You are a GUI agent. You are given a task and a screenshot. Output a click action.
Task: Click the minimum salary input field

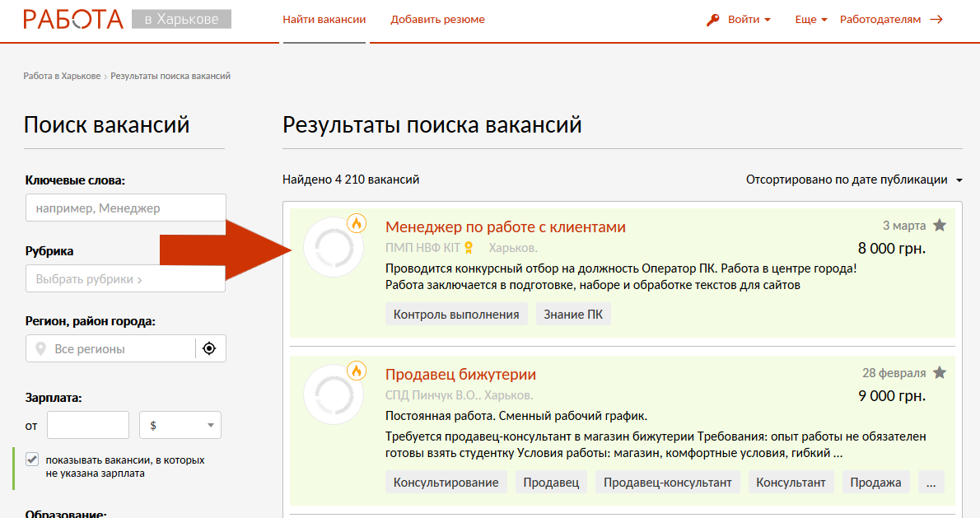[88, 425]
